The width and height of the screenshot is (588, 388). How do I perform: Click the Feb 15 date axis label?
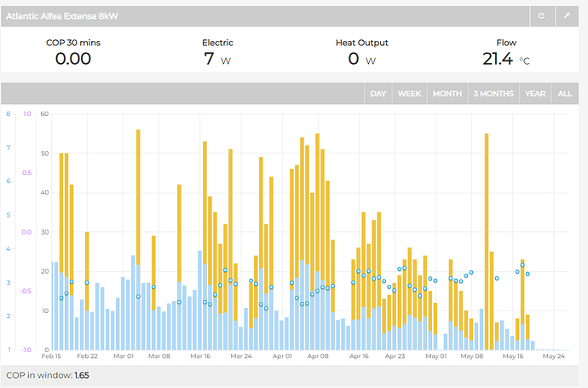[x=50, y=356]
